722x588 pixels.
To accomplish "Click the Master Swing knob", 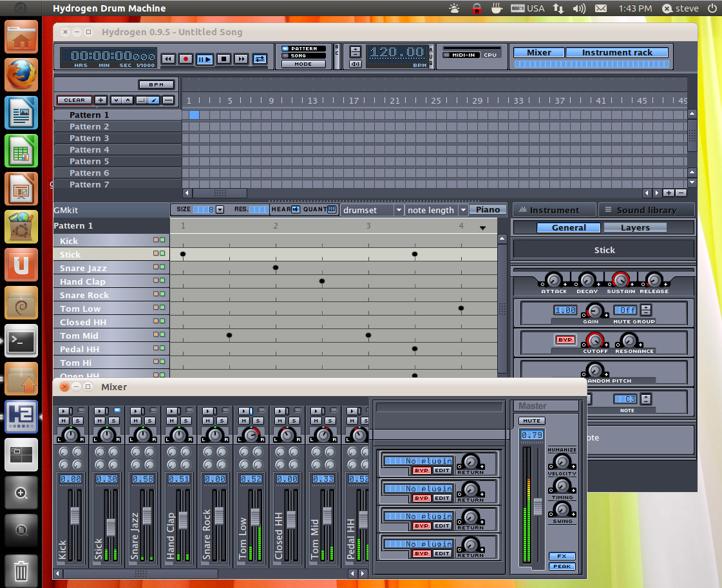I will click(x=562, y=509).
